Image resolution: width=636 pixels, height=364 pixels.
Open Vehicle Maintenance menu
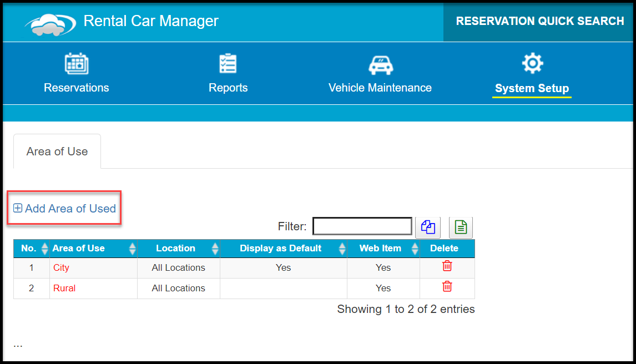(380, 88)
